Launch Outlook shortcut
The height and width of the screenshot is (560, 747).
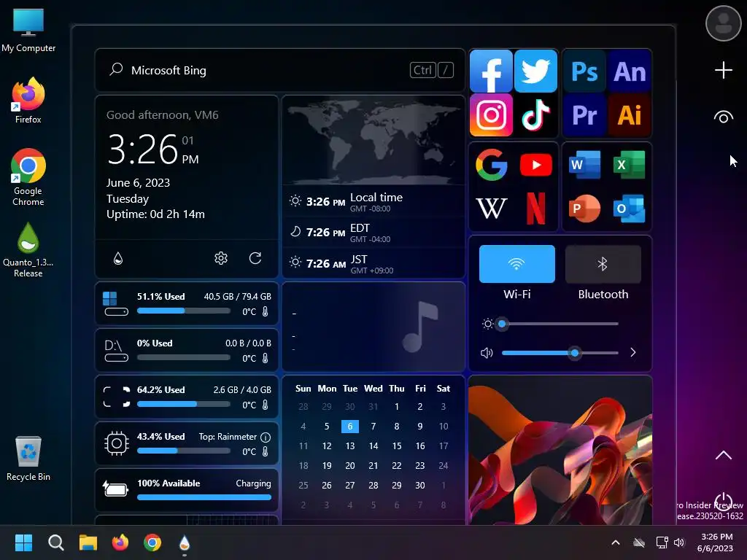[x=630, y=208]
